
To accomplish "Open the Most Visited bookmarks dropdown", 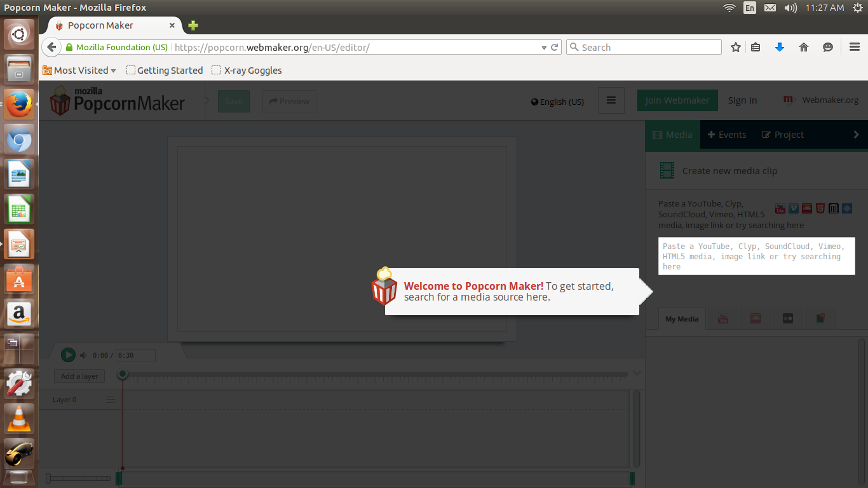I will 79,71.
